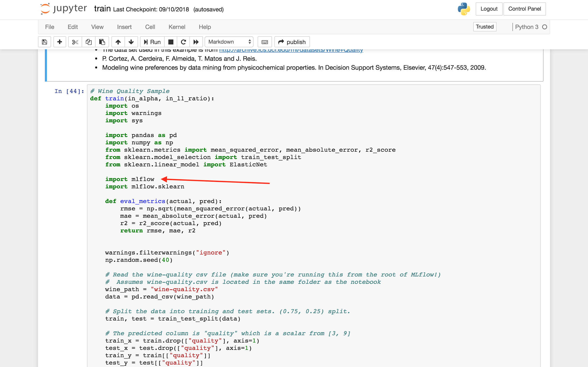
Task: Restart the kernel with circular arrow
Action: click(x=183, y=42)
